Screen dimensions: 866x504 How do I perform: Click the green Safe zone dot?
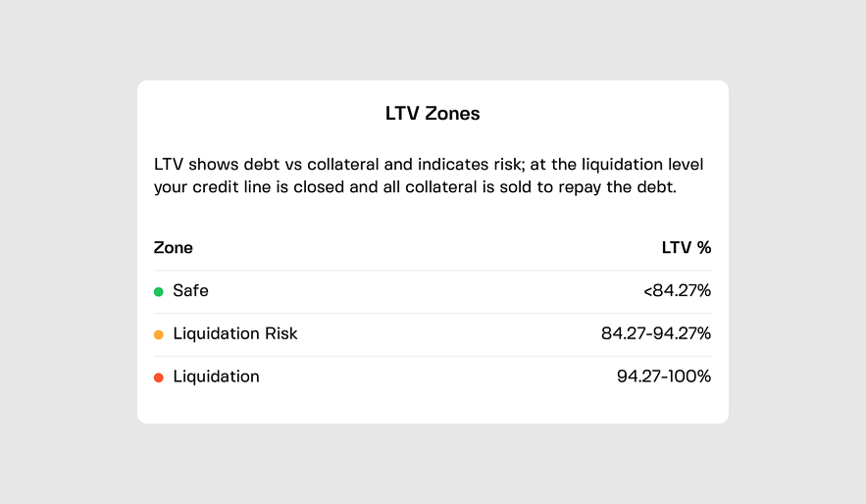click(159, 291)
